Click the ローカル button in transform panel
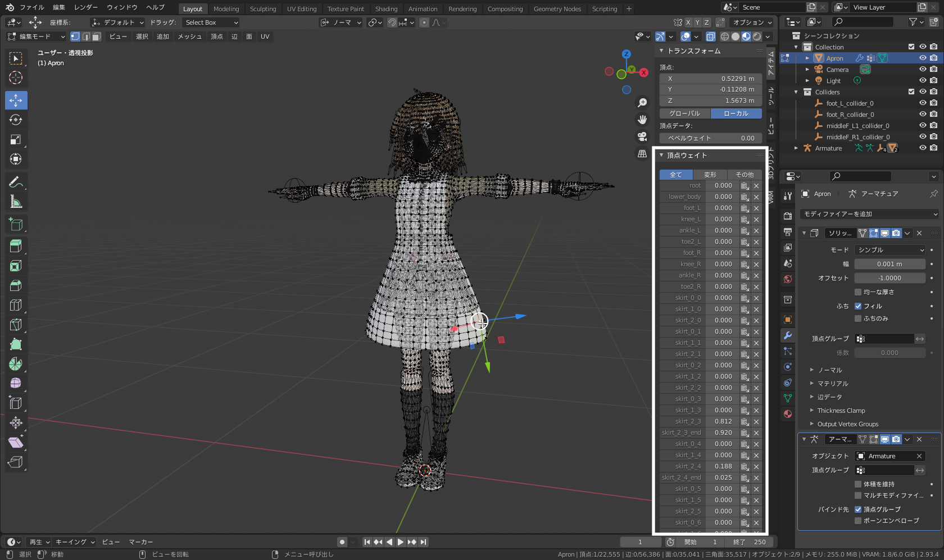 click(x=736, y=113)
